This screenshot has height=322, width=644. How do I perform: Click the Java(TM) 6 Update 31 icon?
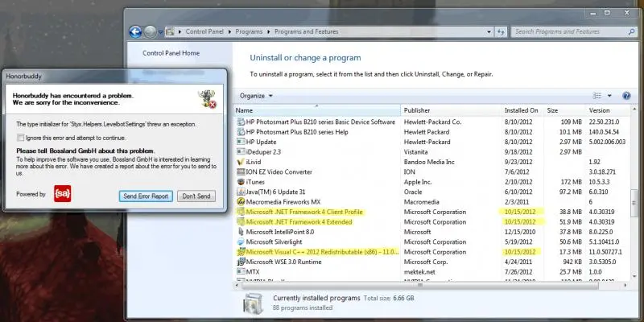tap(241, 192)
